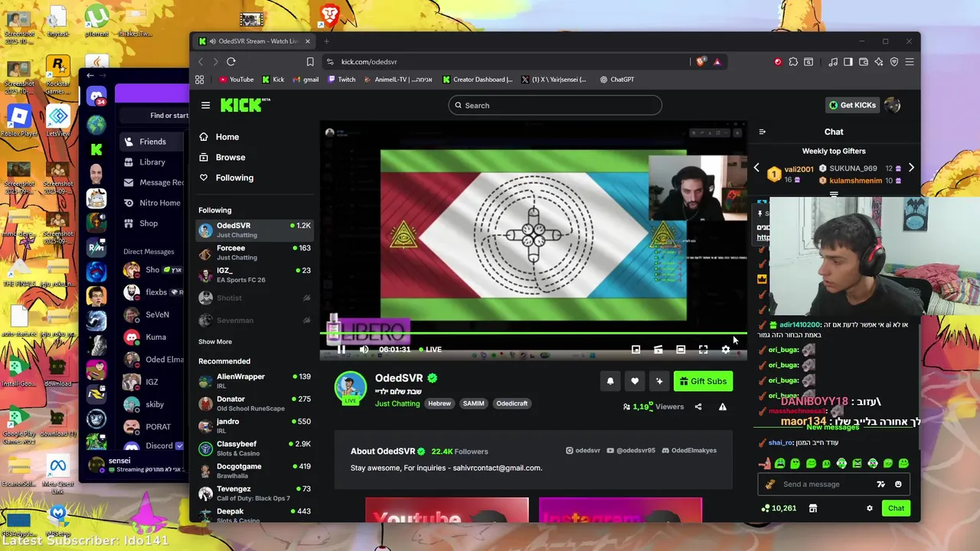Open the Creator Dashboard bookmark
This screenshot has width=980, height=551.
click(x=477, y=80)
